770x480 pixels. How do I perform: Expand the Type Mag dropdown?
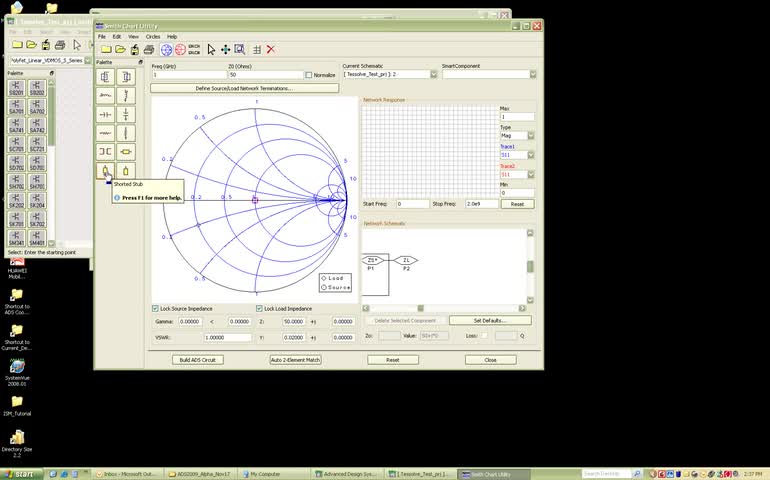click(x=531, y=136)
